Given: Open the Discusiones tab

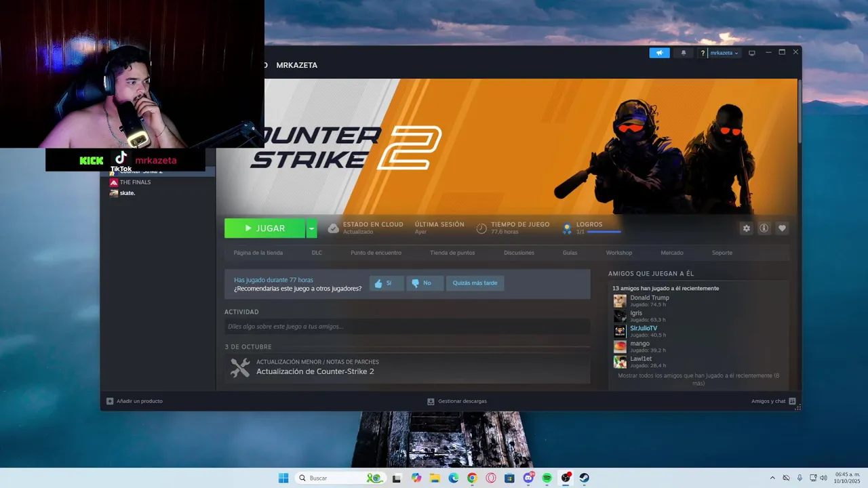Looking at the screenshot, I should 519,253.
